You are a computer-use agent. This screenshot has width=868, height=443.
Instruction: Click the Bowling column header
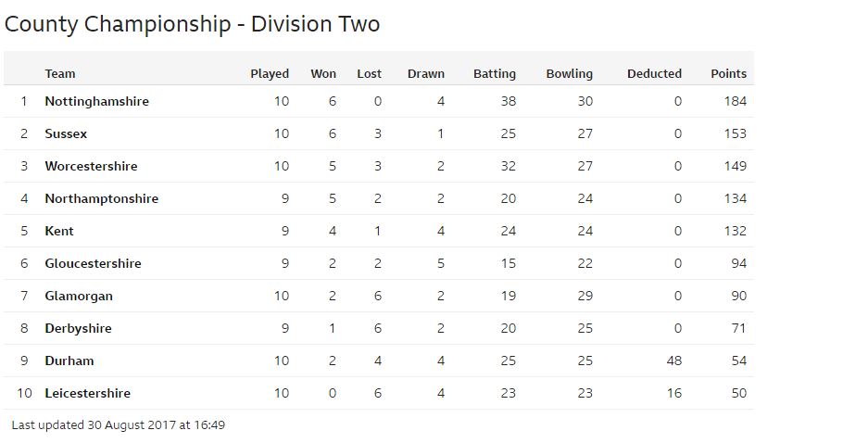[x=569, y=74]
